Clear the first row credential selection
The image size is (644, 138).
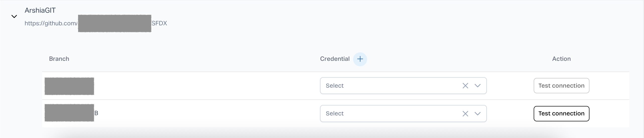click(465, 86)
